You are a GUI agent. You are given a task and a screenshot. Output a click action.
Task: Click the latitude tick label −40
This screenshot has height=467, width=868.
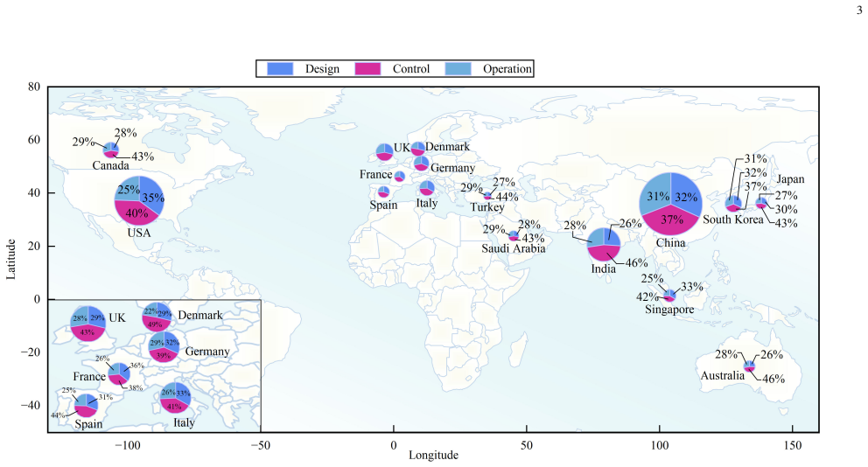(x=31, y=406)
